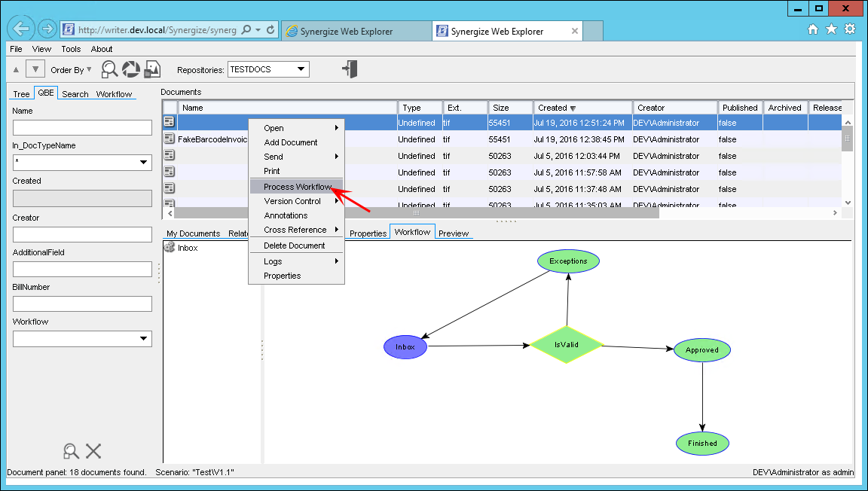This screenshot has height=491, width=868.
Task: Go back with the browser back arrow
Action: [x=21, y=28]
